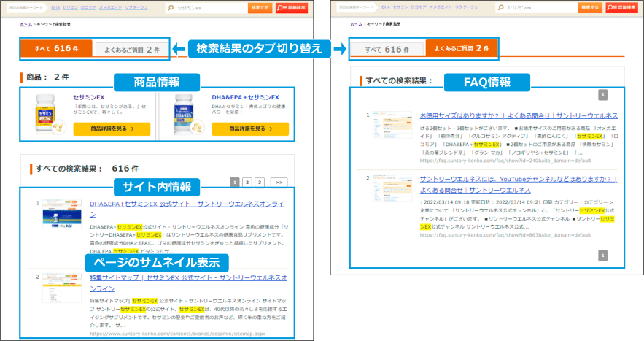Click the DHA&EPA+セサミンEX bottle product image
Viewport: 644px width, 341px height.
coord(188,114)
